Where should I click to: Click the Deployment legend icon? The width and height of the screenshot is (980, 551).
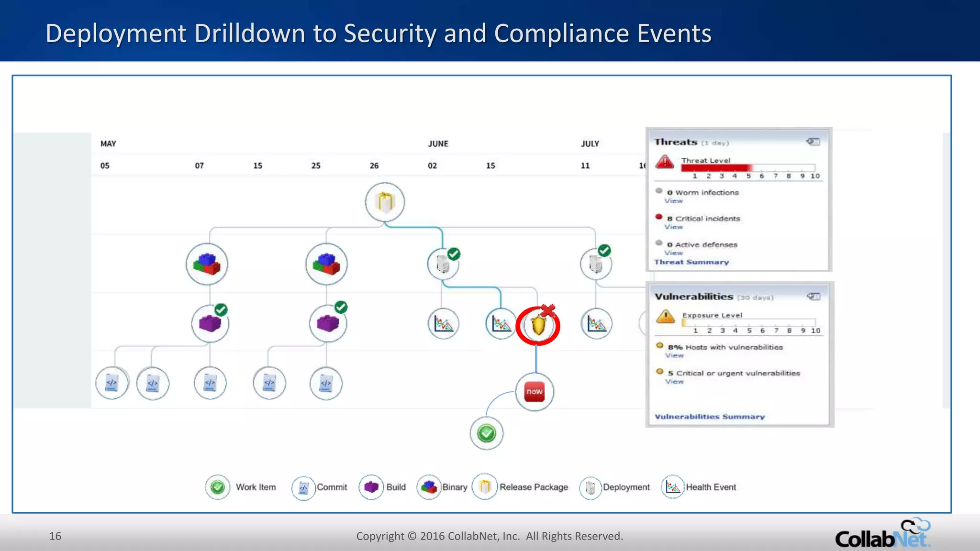coord(590,488)
